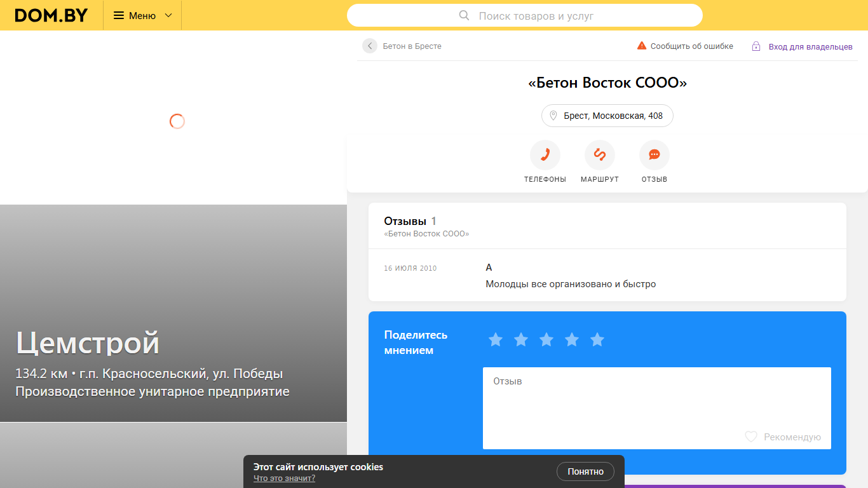
Task: Click review text Молодцы все организовано и быстро
Action: 571,284
